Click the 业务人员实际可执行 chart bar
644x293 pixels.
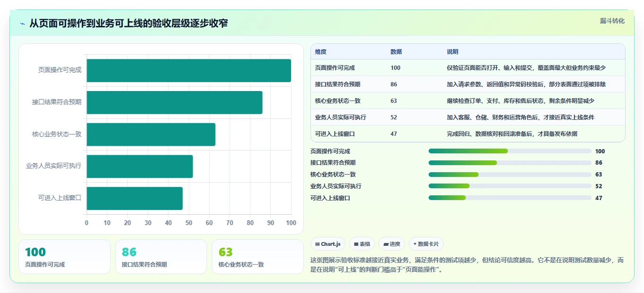click(x=139, y=166)
